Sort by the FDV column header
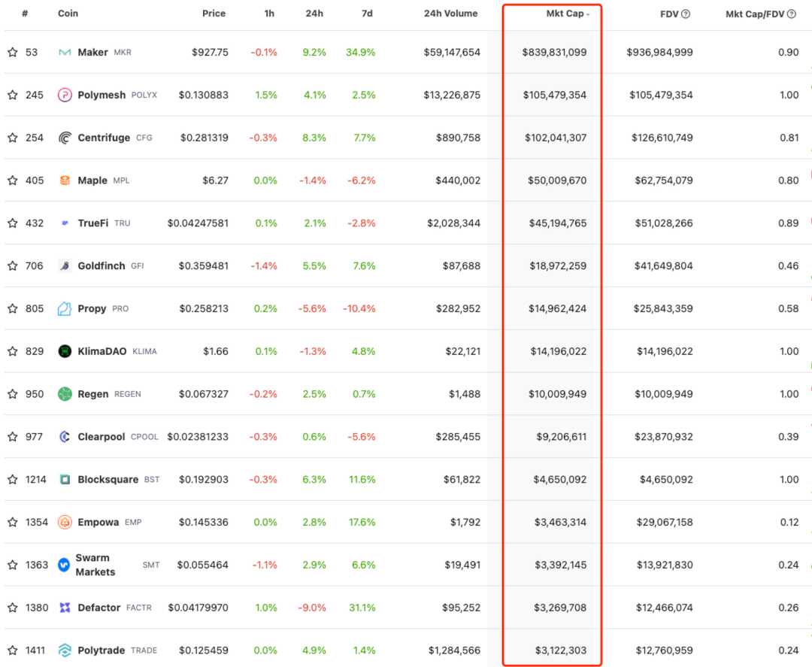Screen dimensions: 812x667 [669, 14]
